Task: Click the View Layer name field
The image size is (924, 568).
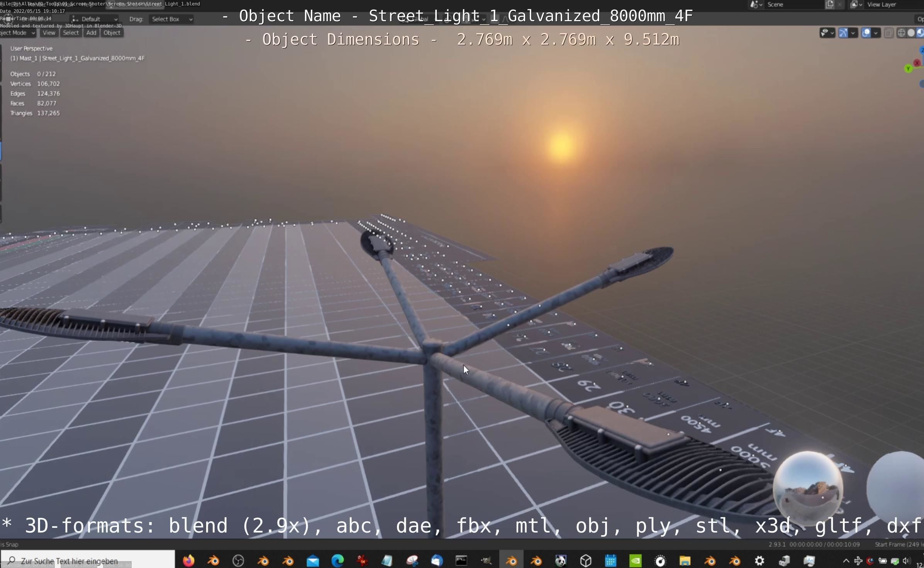Action: pyautogui.click(x=893, y=5)
